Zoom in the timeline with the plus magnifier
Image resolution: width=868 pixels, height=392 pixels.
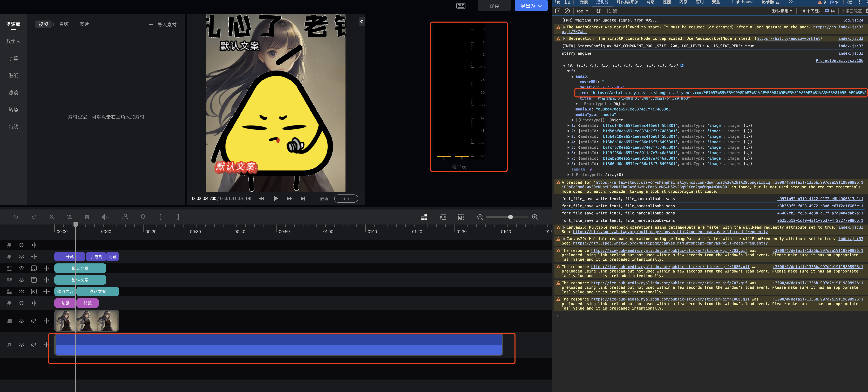[x=535, y=217]
